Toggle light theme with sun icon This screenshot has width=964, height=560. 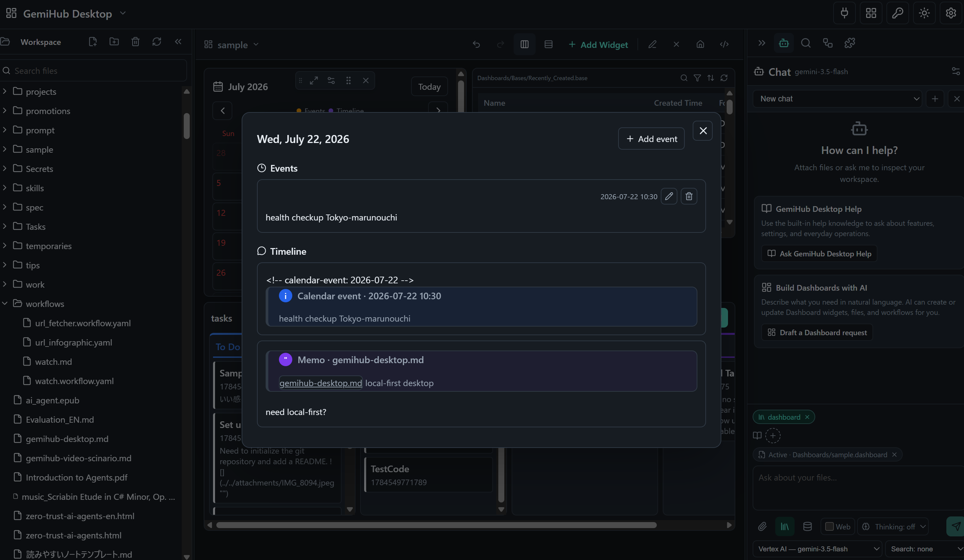pyautogui.click(x=924, y=13)
